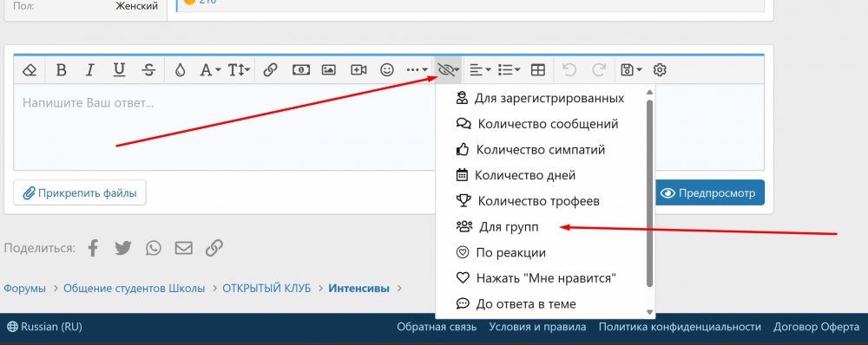Toggle strikethrough formatting

pos(148,70)
